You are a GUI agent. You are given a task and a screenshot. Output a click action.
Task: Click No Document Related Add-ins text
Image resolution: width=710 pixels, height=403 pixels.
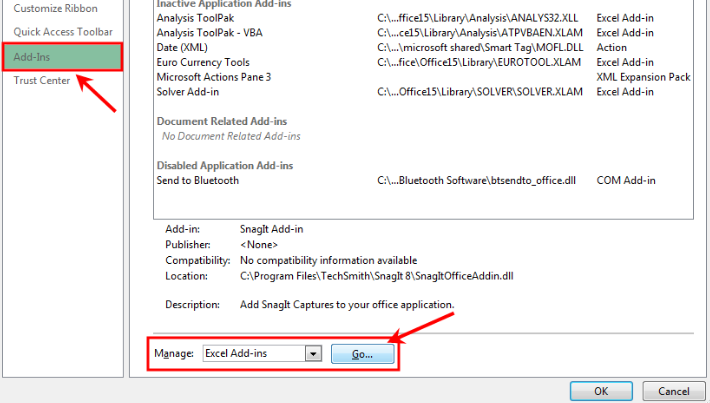tap(231, 136)
